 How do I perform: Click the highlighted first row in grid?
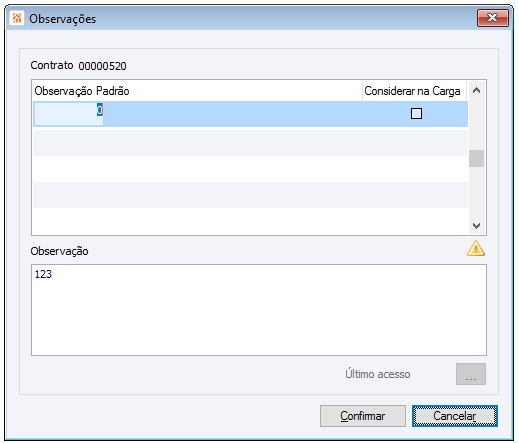pyautogui.click(x=250, y=114)
